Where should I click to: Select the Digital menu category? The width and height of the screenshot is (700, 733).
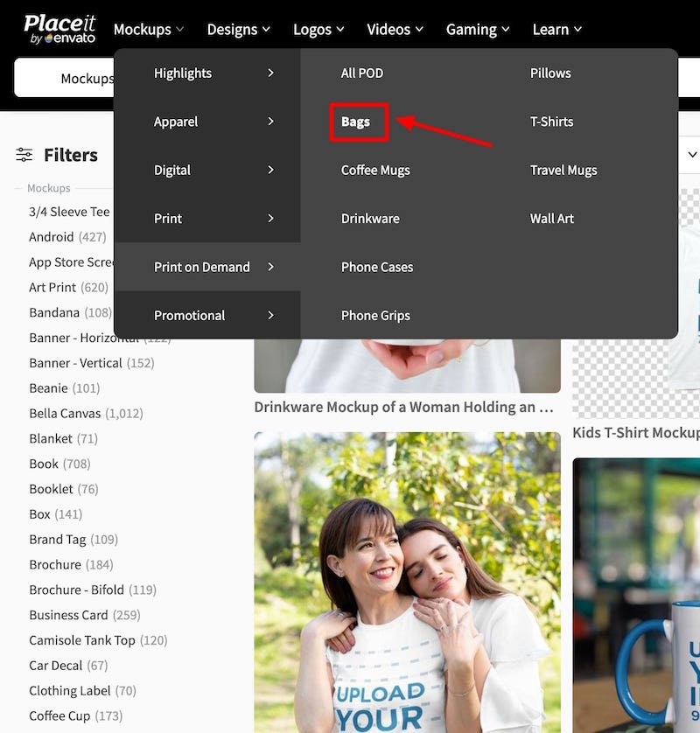coord(172,171)
